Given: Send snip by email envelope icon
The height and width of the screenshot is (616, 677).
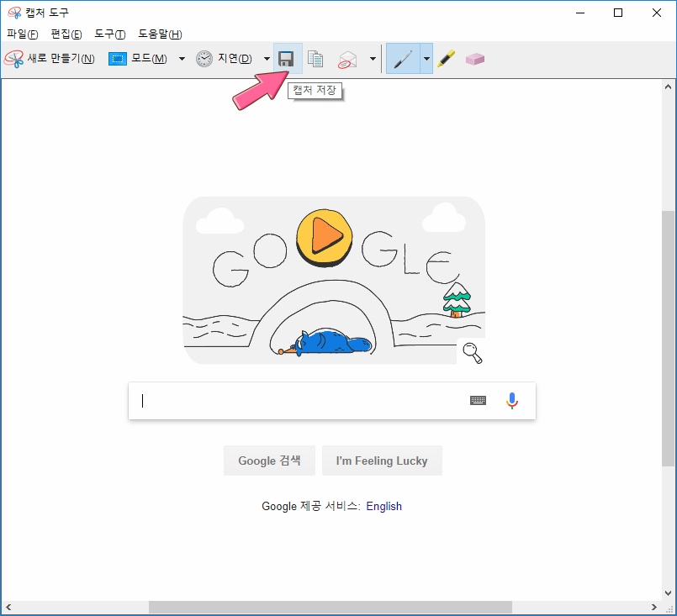Looking at the screenshot, I should [x=347, y=59].
